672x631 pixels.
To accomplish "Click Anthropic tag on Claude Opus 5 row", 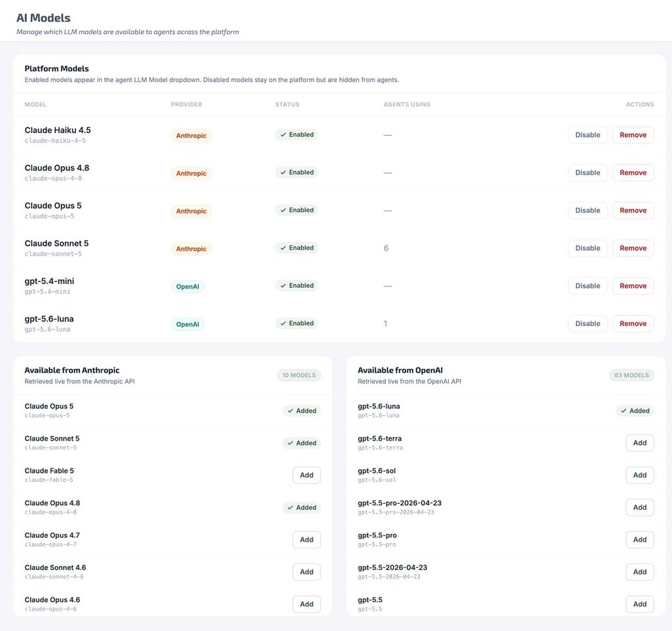I will point(191,211).
